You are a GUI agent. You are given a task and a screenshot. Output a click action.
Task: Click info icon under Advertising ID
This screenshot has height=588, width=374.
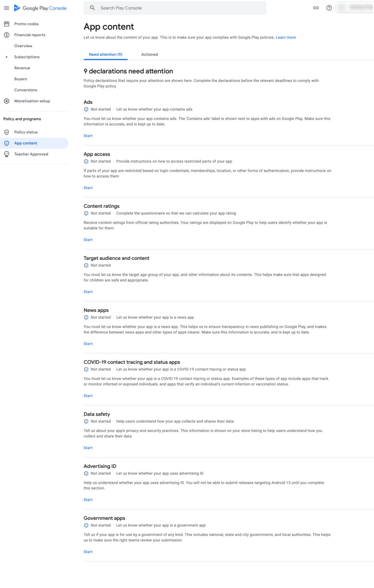click(x=86, y=474)
